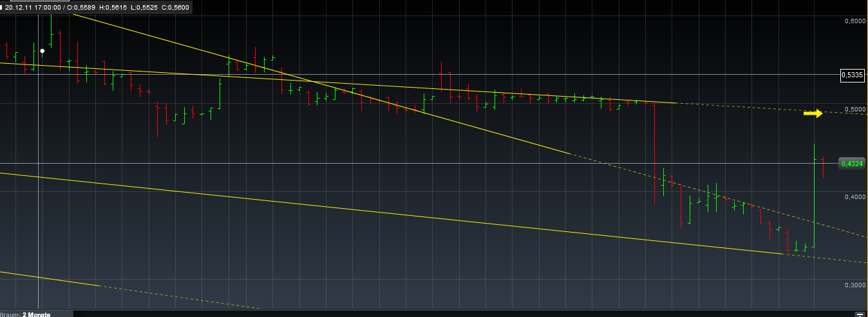This screenshot has width=868, height=317.
Task: Click the white vertical crosshair line
Action: click(x=39, y=193)
